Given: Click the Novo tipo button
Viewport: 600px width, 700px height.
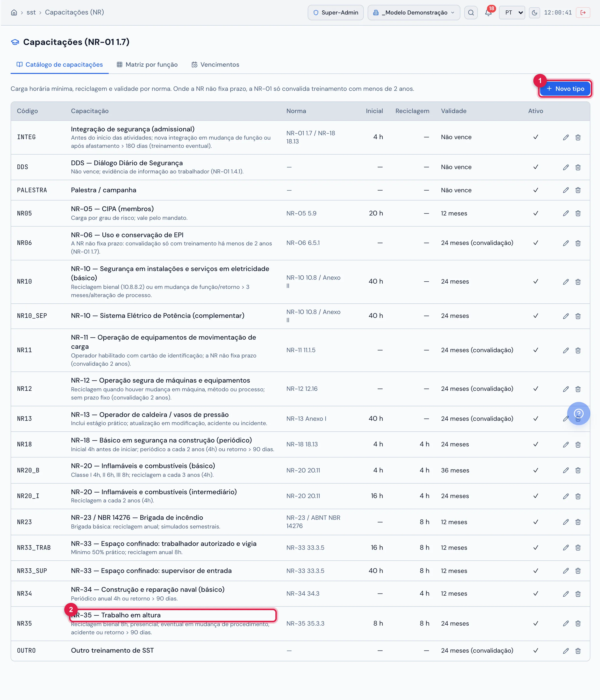Looking at the screenshot, I should tap(565, 88).
